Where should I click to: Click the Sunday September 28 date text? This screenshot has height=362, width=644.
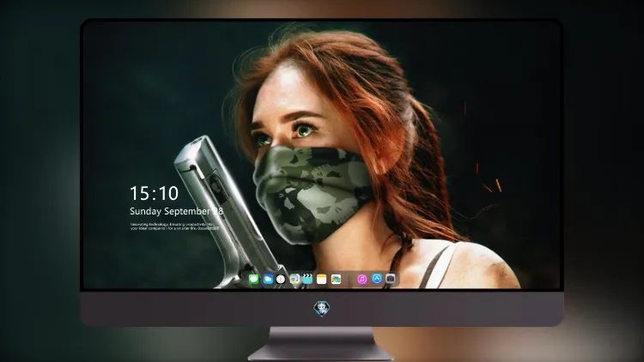(x=176, y=211)
